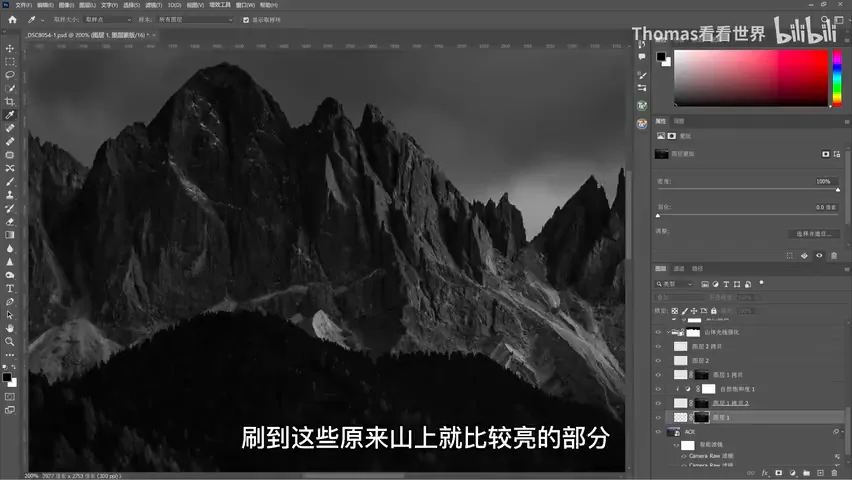Delete mask with Properties panel trash icon
Viewport: 852px width, 480px height.
click(834, 255)
